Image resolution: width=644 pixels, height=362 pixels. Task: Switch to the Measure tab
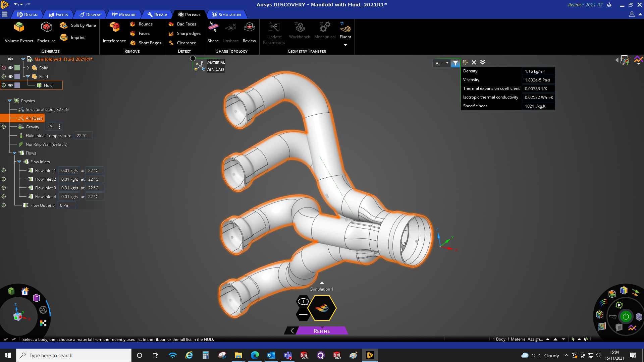click(x=124, y=14)
